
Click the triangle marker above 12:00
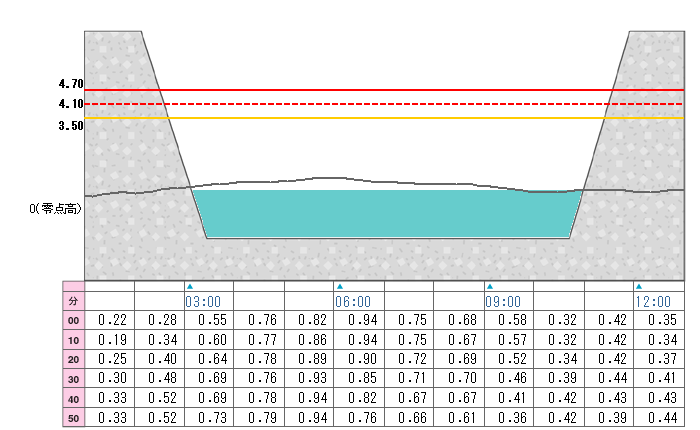(x=639, y=286)
